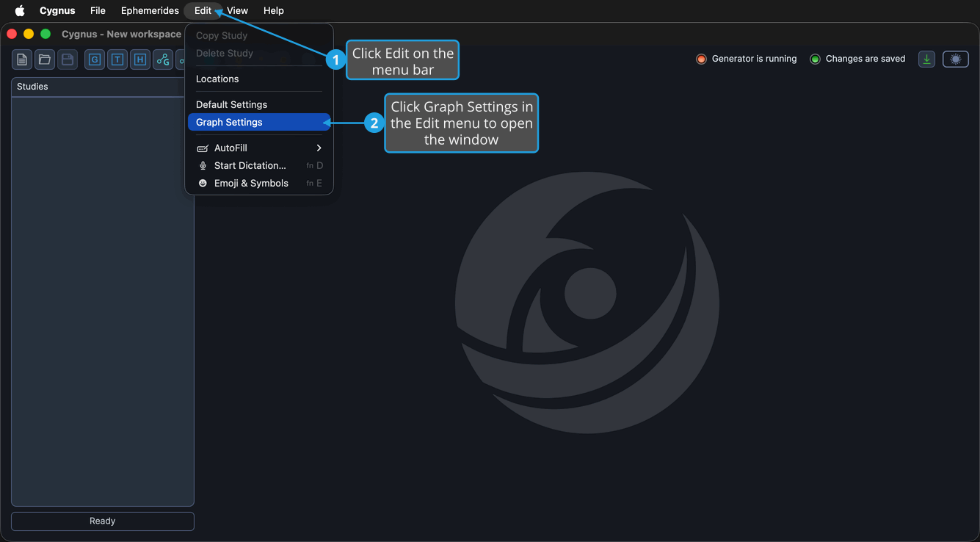Image resolution: width=980 pixels, height=542 pixels.
Task: Click the orange generator status indicator
Action: tap(701, 59)
